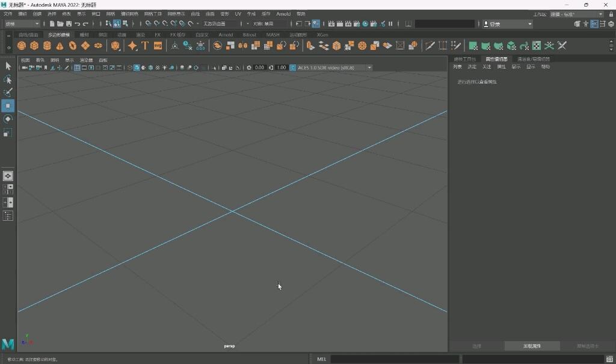Toggle the film gate in the viewport toolbar
This screenshot has width=616, height=364.
tap(84, 67)
